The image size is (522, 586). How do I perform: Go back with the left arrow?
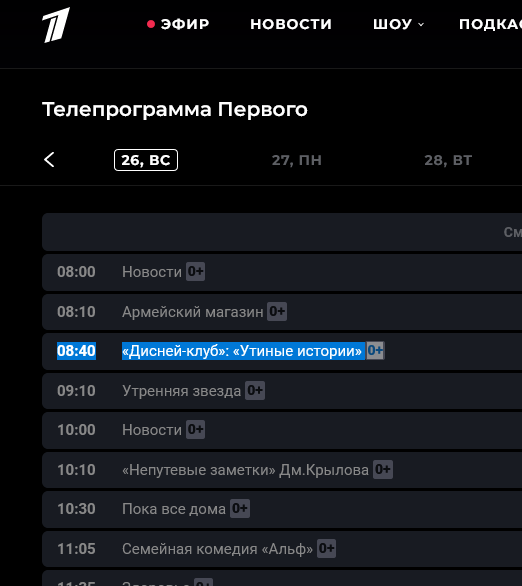pyautogui.click(x=49, y=160)
